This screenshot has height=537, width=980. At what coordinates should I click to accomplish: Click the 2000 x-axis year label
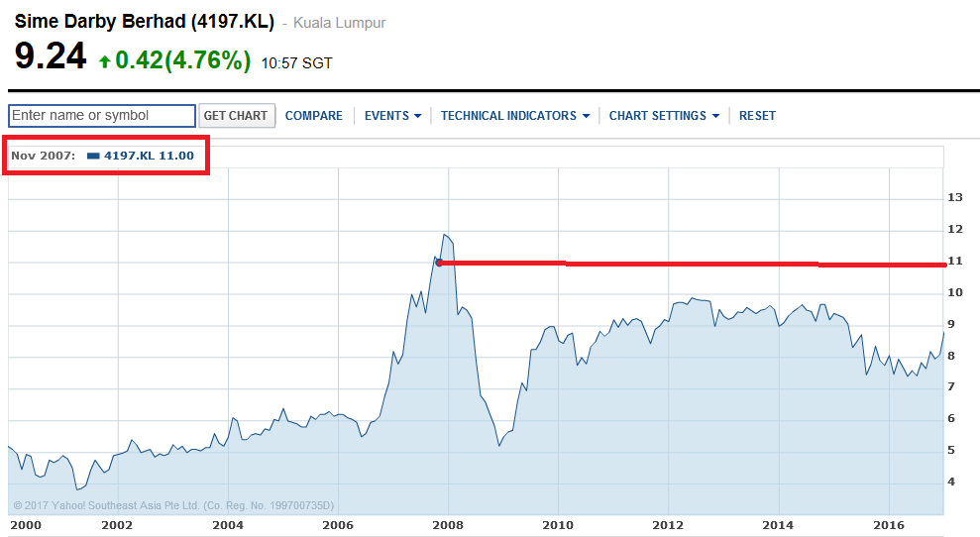[x=26, y=525]
